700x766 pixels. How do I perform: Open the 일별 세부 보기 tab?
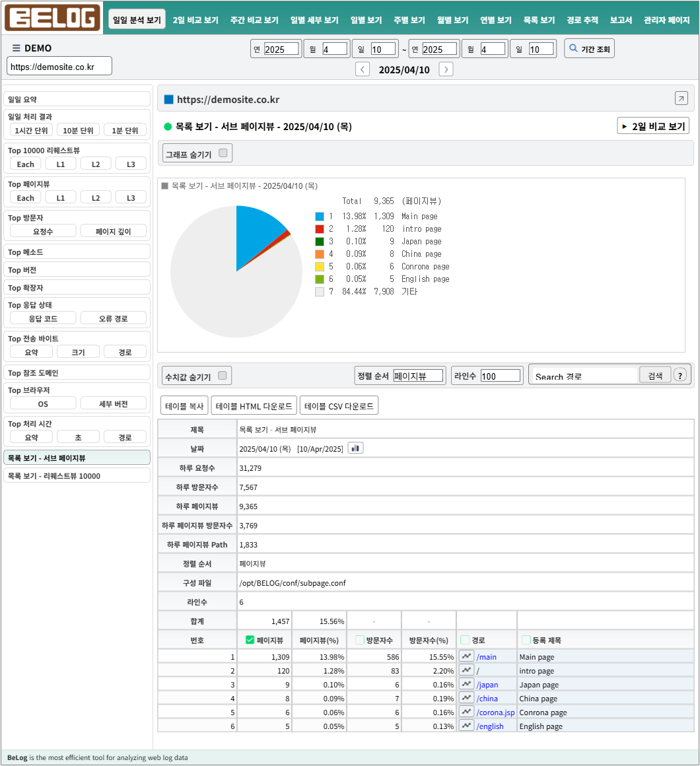(314, 20)
